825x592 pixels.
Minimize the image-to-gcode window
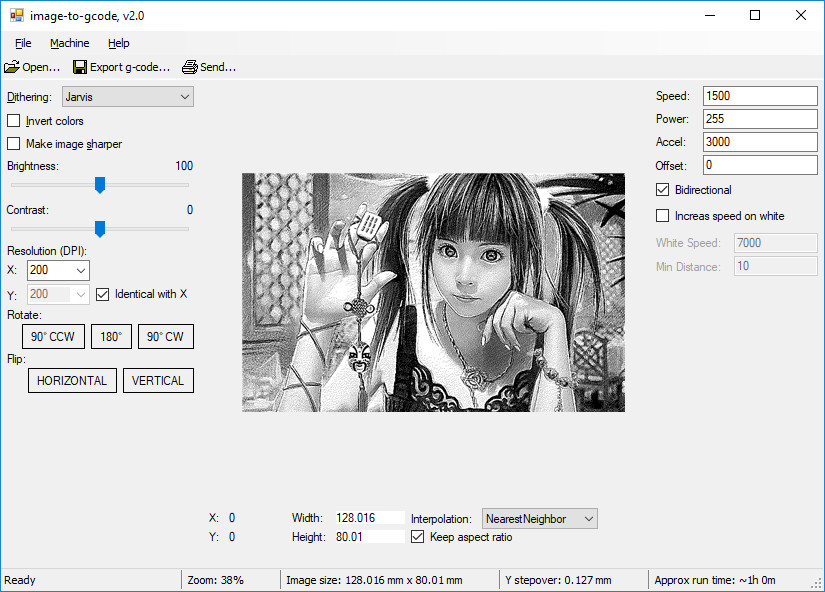coord(710,15)
